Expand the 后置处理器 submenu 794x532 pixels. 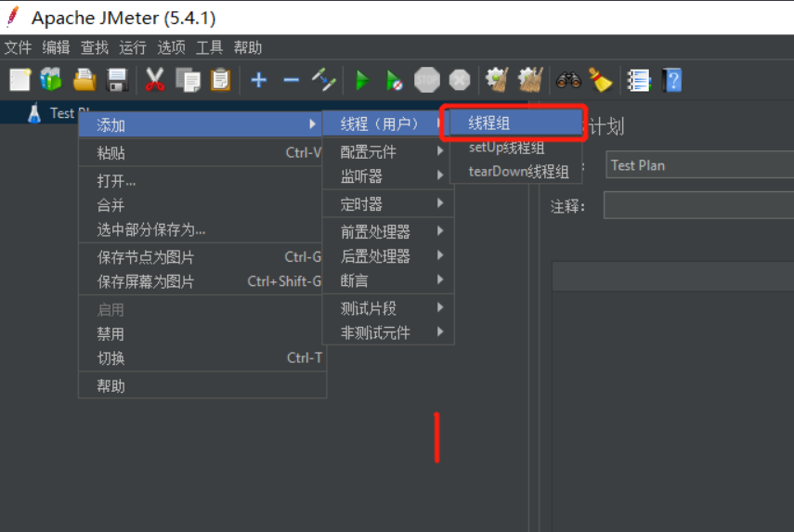pyautogui.click(x=388, y=256)
